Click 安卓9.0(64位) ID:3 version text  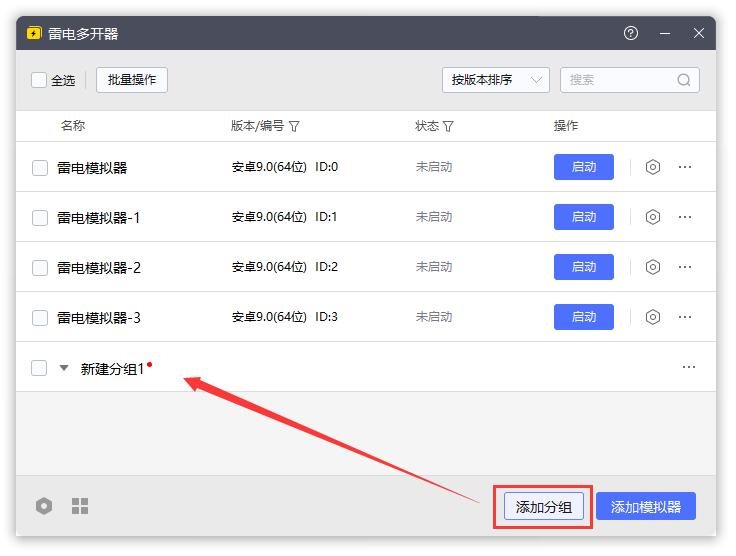285,317
